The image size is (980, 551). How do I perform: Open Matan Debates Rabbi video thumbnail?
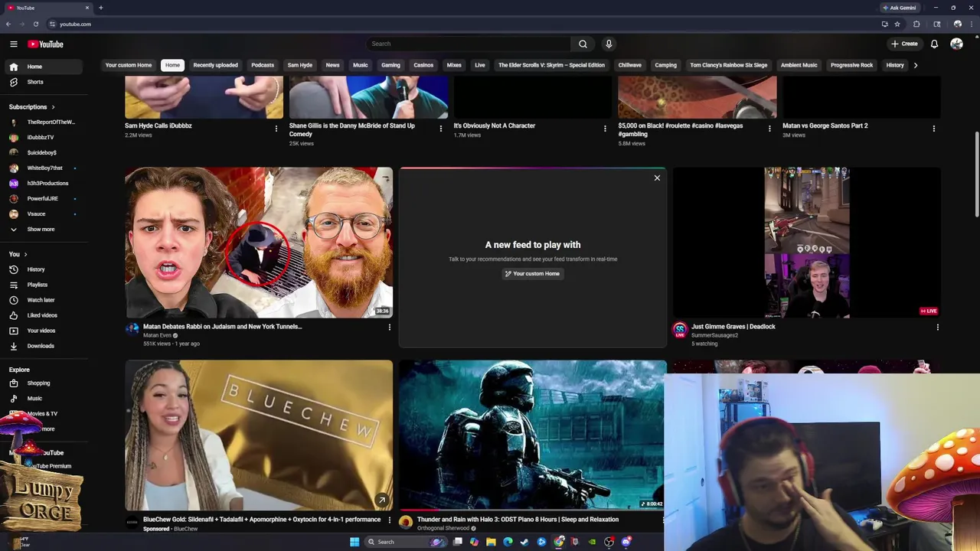click(259, 243)
